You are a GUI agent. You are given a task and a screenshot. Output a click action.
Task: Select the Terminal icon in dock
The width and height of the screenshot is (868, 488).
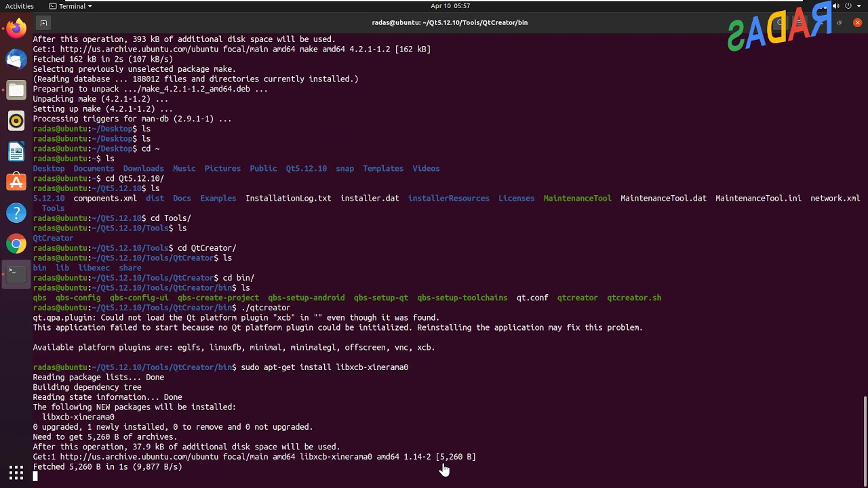pyautogui.click(x=16, y=274)
